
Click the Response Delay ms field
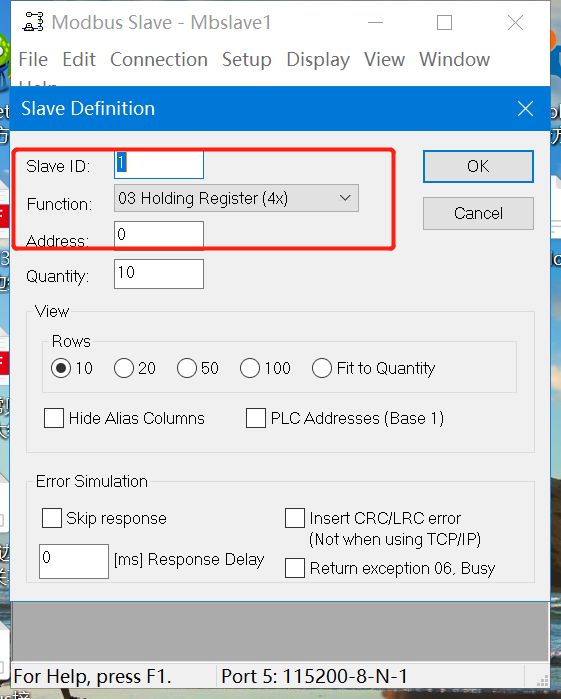[x=74, y=561]
